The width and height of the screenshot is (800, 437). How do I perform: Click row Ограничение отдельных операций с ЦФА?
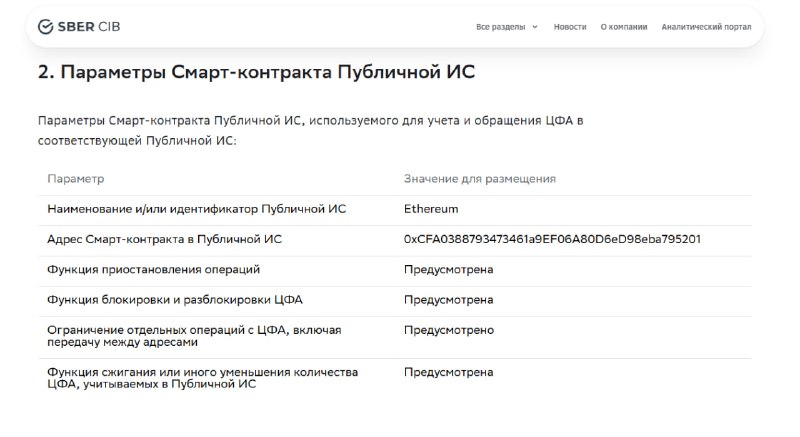[x=395, y=336]
